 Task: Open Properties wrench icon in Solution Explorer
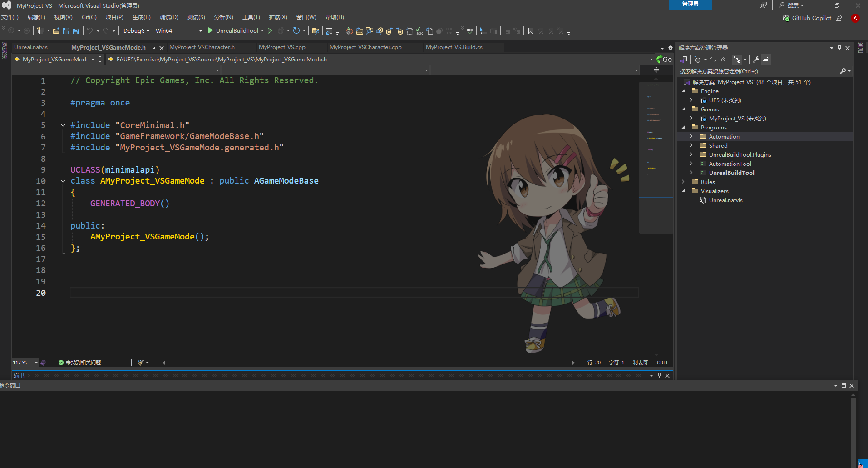point(756,60)
